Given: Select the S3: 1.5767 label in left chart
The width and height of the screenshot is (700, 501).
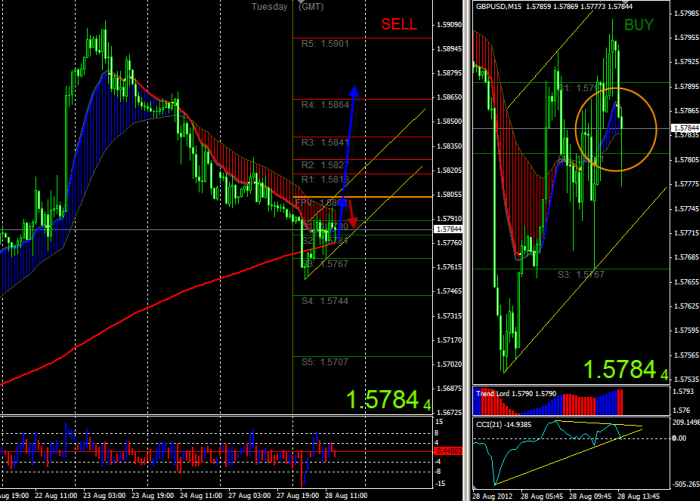Looking at the screenshot, I should pyautogui.click(x=325, y=264).
